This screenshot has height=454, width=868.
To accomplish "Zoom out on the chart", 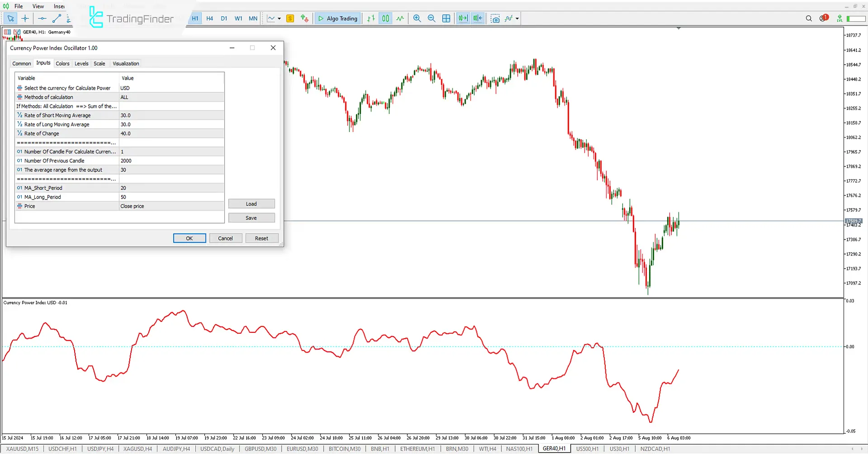I will 431,19.
